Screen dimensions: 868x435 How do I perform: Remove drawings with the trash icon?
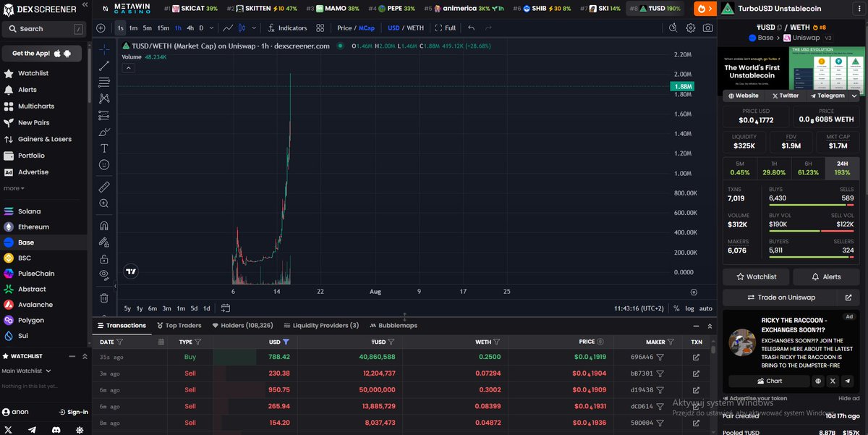(x=104, y=297)
